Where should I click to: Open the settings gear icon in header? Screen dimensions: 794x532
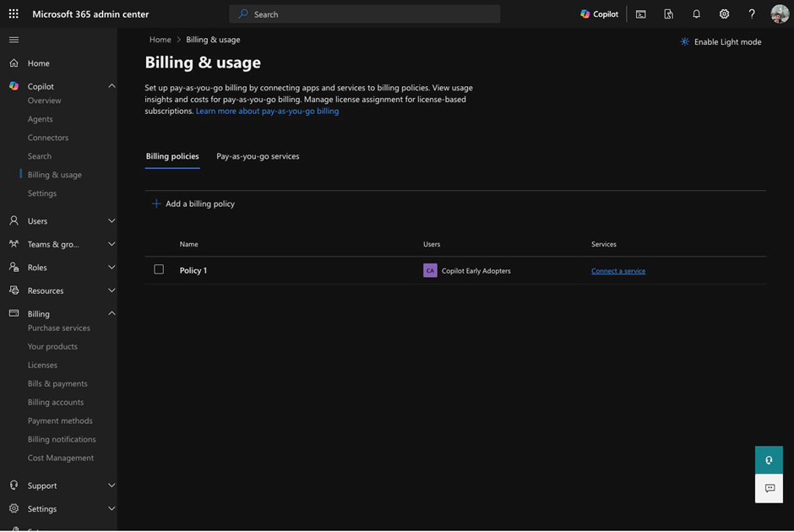724,14
